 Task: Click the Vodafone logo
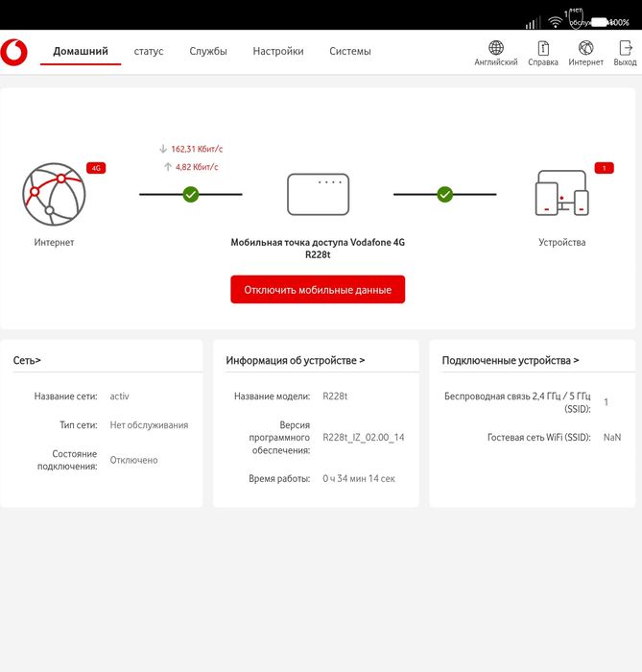[x=13, y=52]
